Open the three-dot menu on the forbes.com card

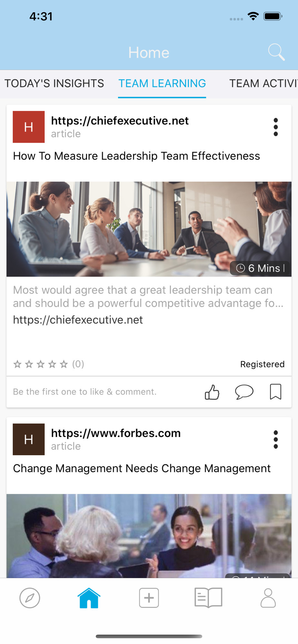(275, 439)
